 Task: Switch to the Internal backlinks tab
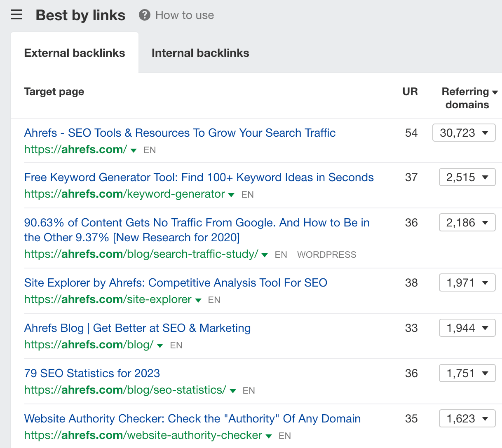(200, 53)
